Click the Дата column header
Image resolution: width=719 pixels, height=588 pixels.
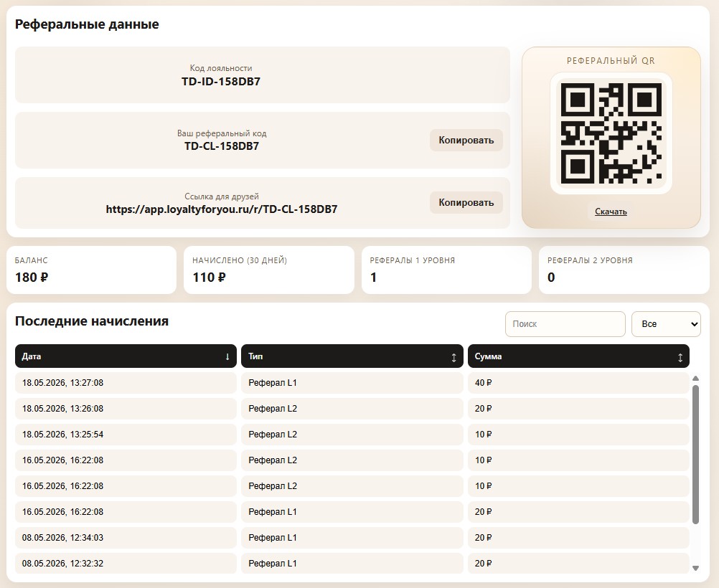click(x=126, y=356)
